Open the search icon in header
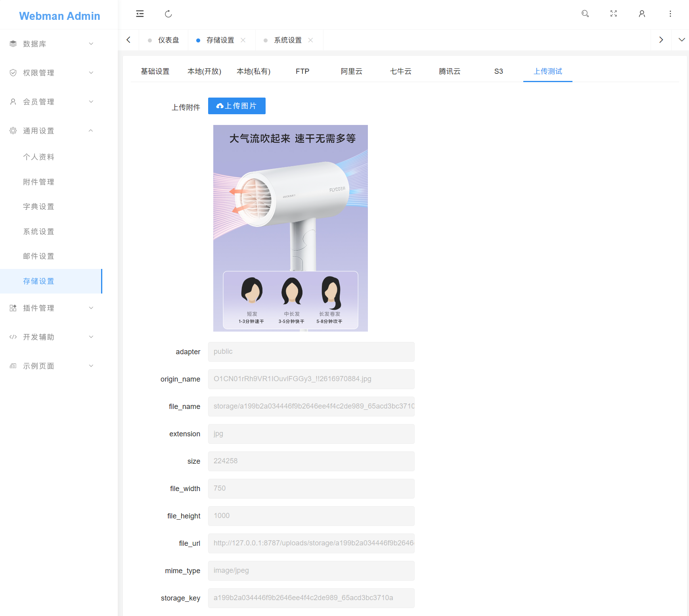Viewport: 689px width, 616px height. pos(585,14)
